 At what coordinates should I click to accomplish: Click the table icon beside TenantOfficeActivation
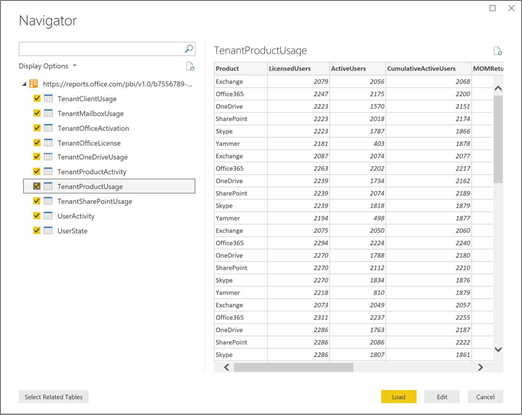pyautogui.click(x=48, y=128)
